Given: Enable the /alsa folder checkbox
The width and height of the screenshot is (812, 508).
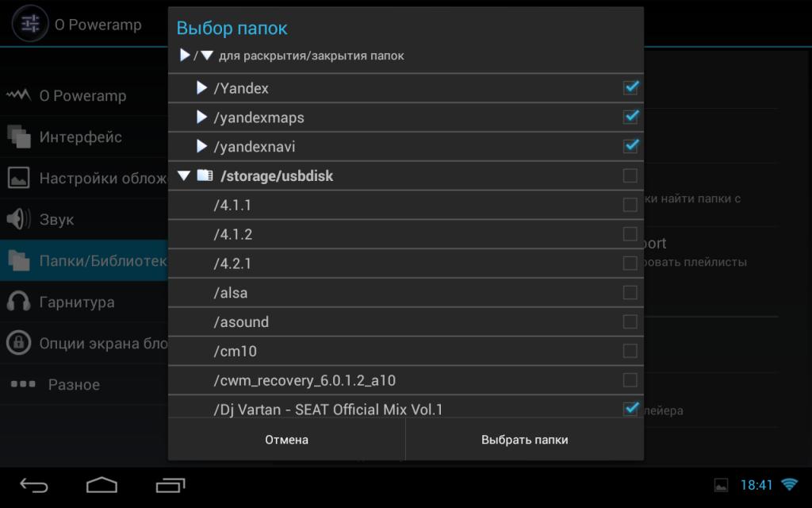Looking at the screenshot, I should tap(630, 292).
